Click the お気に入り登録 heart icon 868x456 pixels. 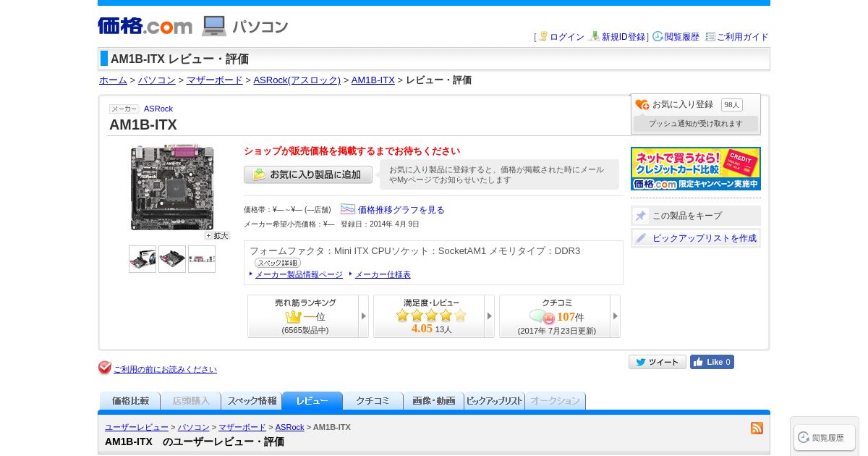[x=642, y=105]
